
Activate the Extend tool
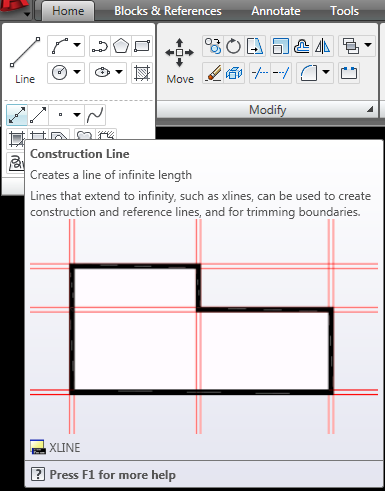tap(281, 73)
